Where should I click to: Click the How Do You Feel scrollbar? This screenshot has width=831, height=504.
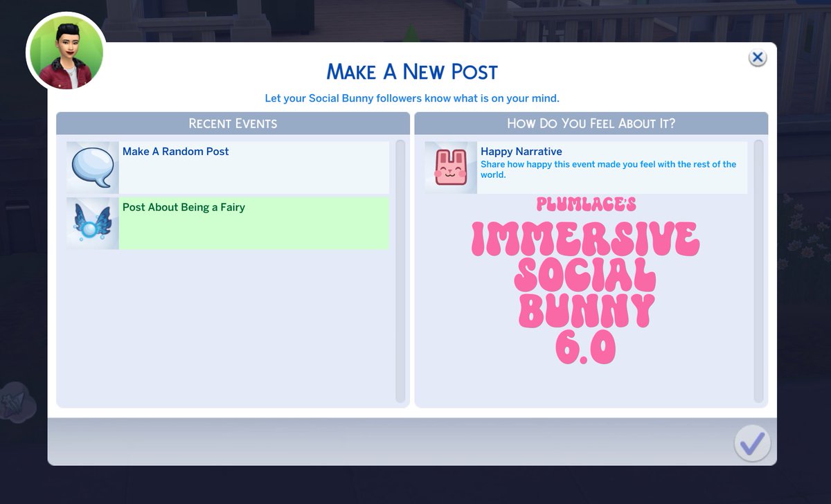point(758,271)
